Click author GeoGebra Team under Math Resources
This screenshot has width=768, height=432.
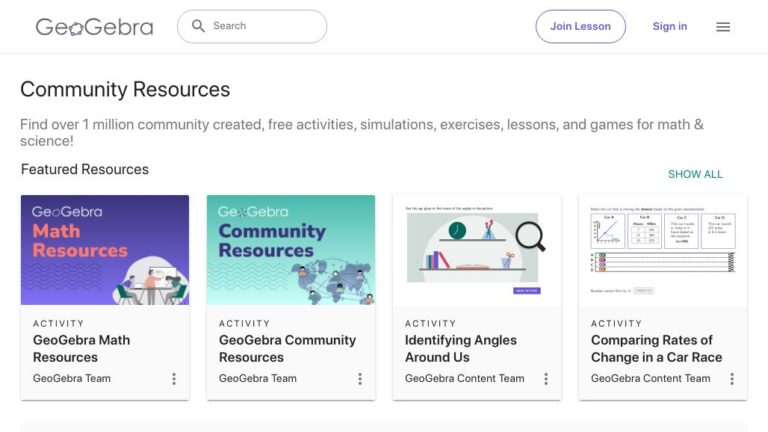tap(72, 379)
